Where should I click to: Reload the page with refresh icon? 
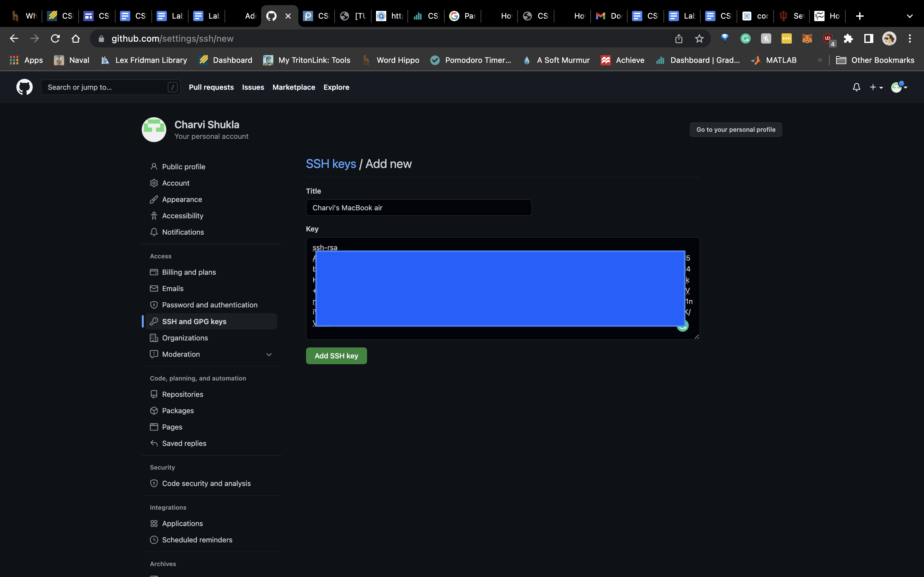tap(56, 38)
